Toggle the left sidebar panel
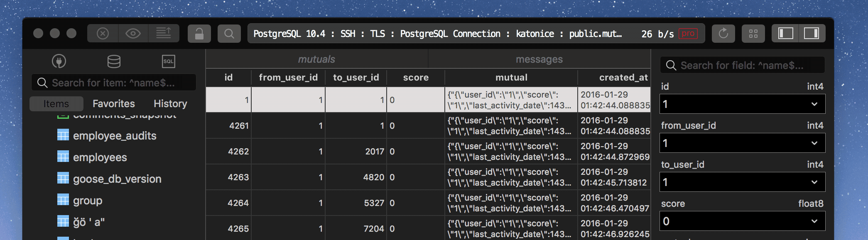868x240 pixels. click(x=785, y=33)
